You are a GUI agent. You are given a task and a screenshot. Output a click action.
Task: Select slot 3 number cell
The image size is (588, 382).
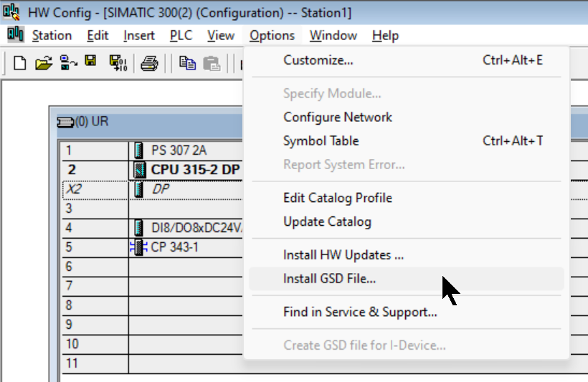(95, 209)
